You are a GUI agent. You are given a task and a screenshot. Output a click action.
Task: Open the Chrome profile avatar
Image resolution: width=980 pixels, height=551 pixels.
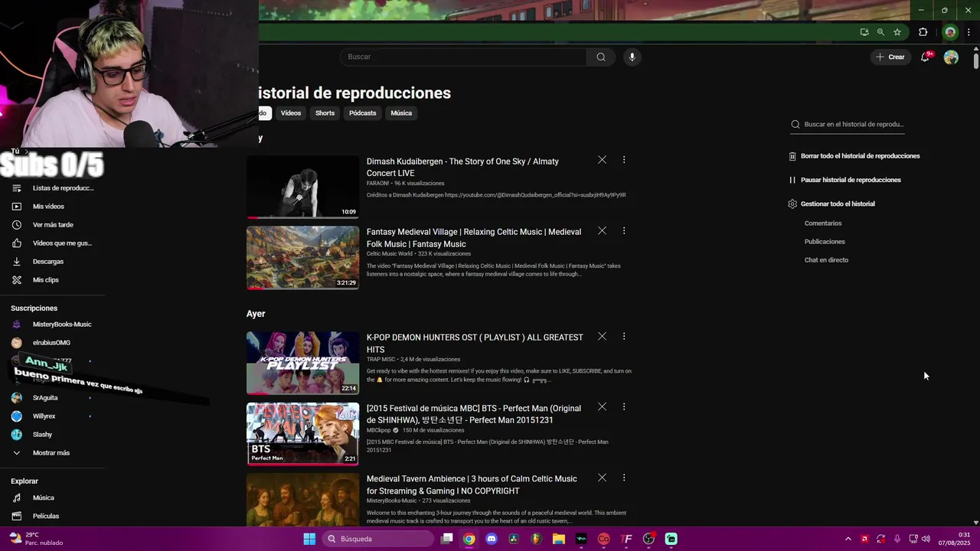tap(950, 32)
